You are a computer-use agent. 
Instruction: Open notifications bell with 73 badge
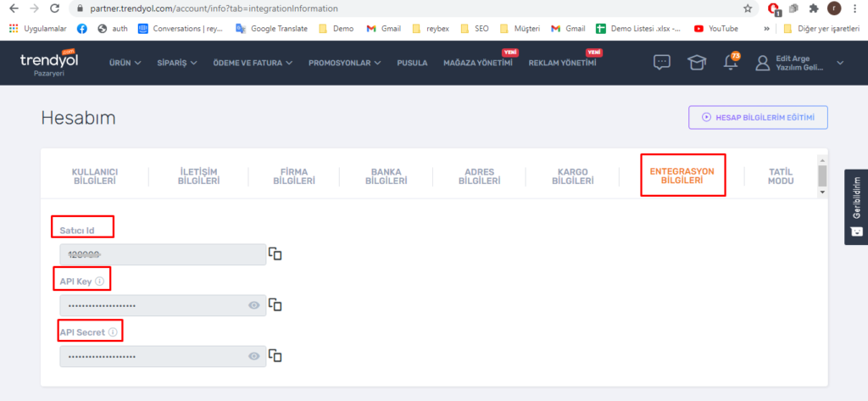(731, 62)
